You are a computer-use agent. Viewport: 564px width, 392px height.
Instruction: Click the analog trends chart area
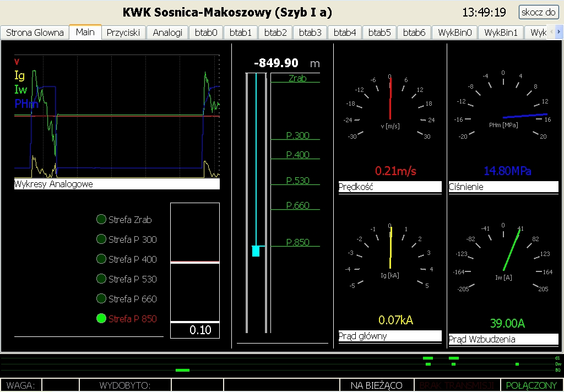(x=117, y=116)
